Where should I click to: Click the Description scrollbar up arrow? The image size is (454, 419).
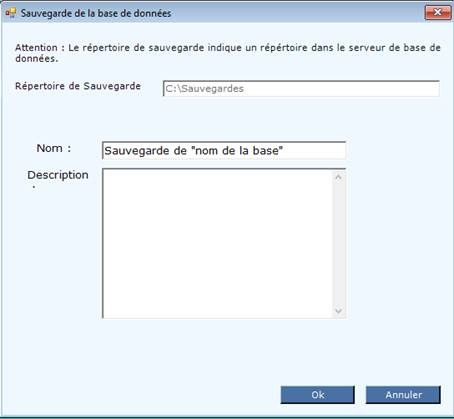click(x=338, y=177)
